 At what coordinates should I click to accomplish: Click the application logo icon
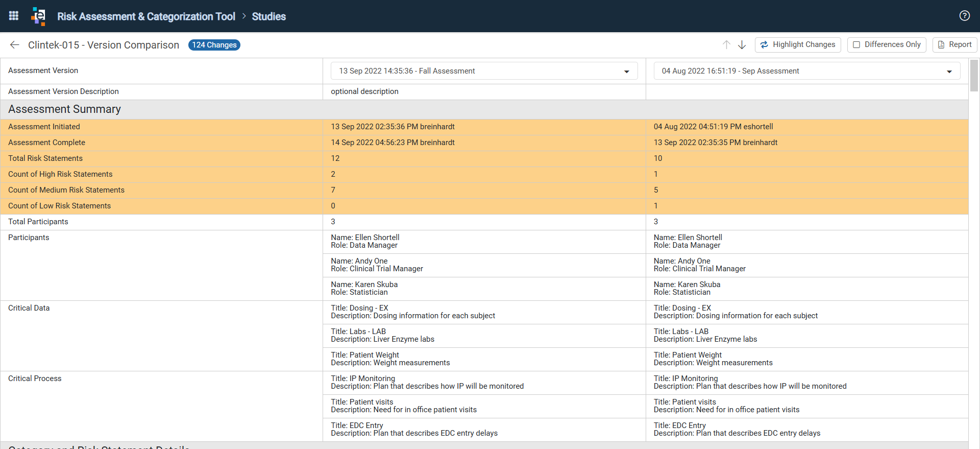click(x=38, y=16)
